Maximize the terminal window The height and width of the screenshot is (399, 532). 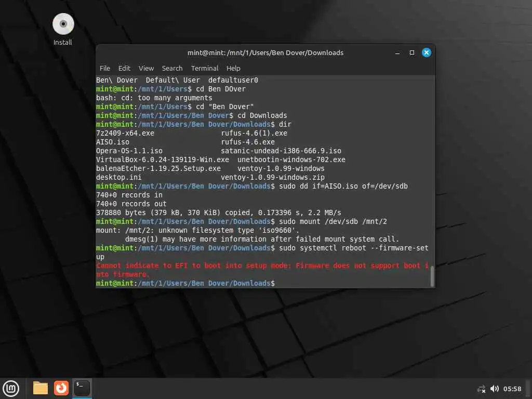coord(412,52)
